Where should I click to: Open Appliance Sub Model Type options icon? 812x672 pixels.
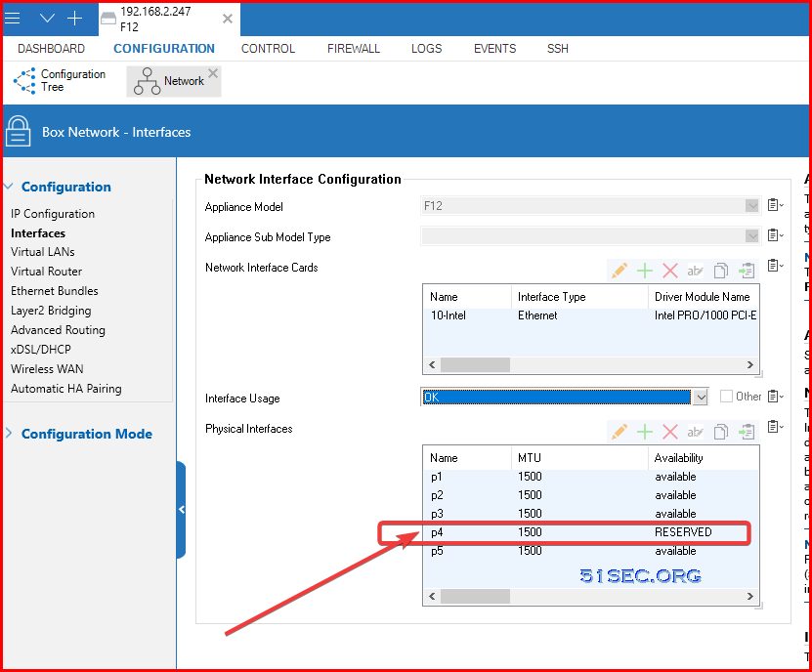(775, 235)
